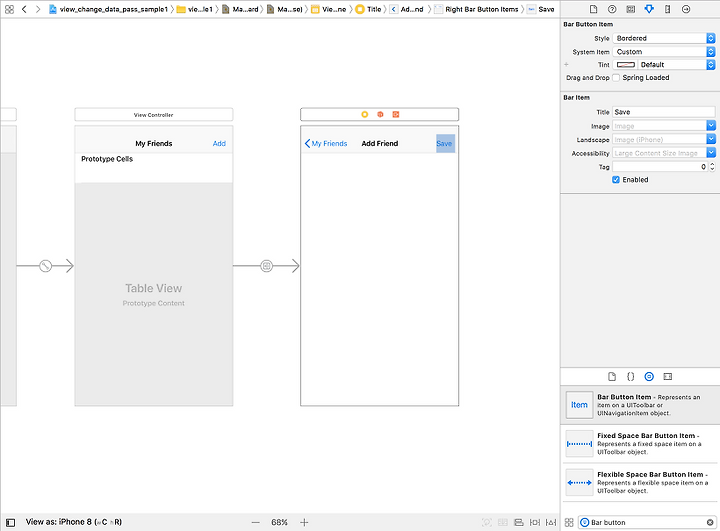Open the Tint dropdown showing Default
The height and width of the screenshot is (531, 720).
(676, 65)
